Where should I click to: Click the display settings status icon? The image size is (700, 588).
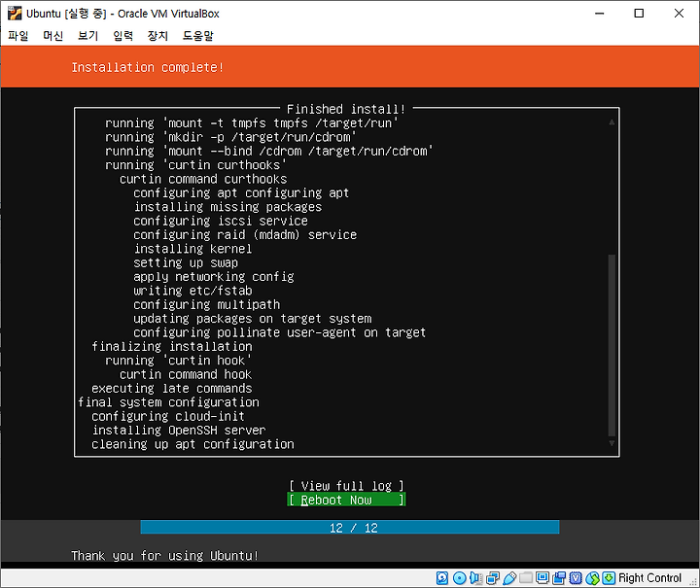tap(542, 577)
